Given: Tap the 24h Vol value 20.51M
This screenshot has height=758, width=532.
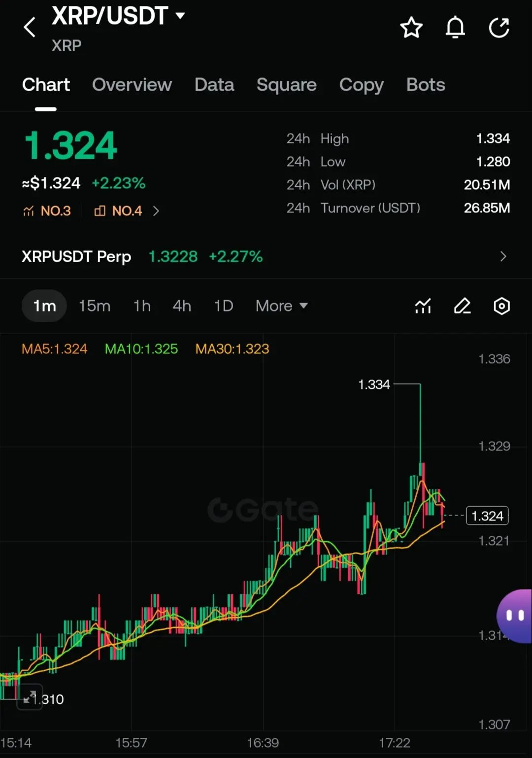Looking at the screenshot, I should pyautogui.click(x=487, y=185).
